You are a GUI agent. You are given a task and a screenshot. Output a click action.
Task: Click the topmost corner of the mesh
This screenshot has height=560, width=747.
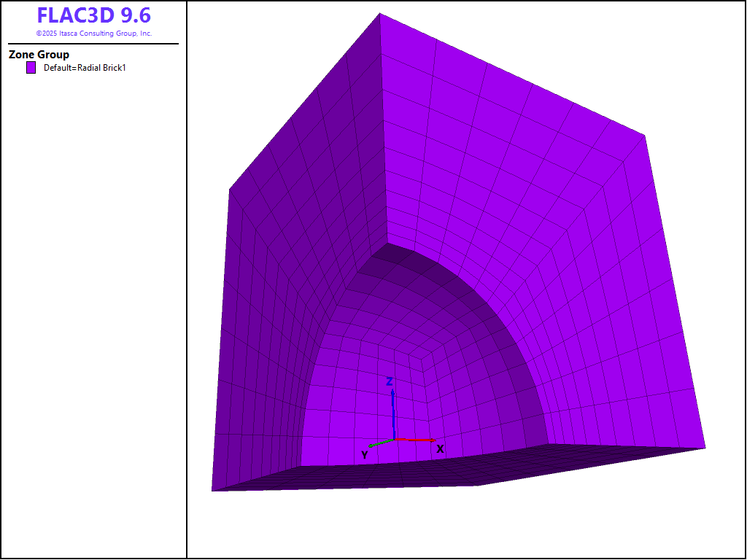click(380, 13)
